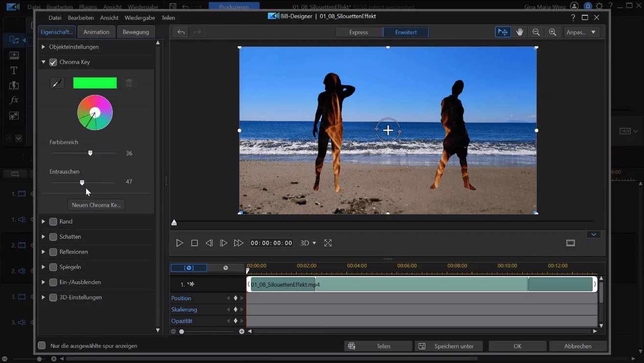Jump to previous Position keyframe
This screenshot has height=363, width=644.
click(x=228, y=298)
